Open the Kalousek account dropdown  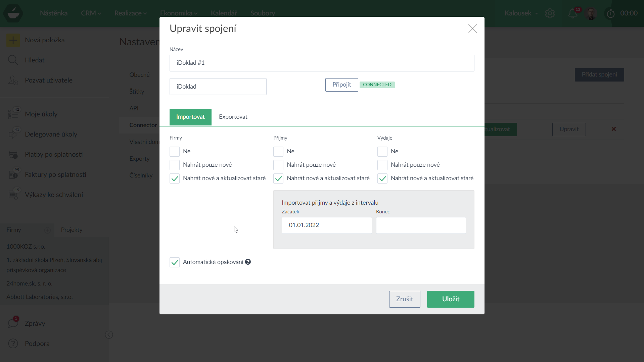click(521, 13)
